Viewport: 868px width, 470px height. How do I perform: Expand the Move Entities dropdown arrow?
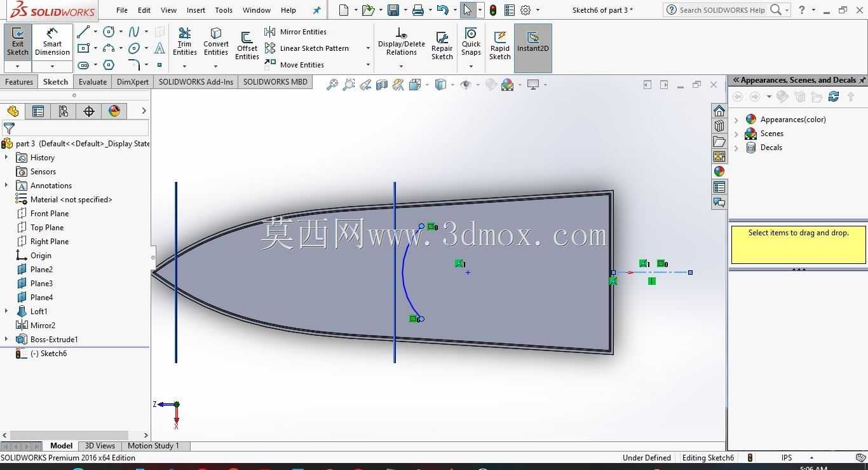coord(368,65)
